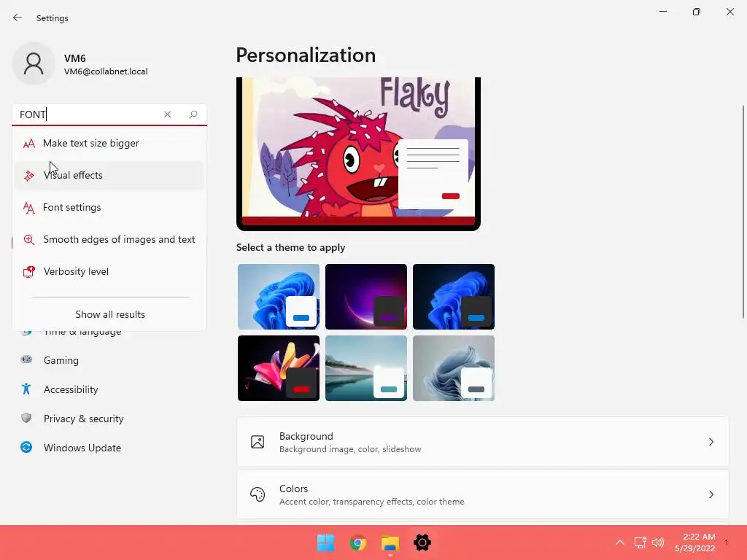Image resolution: width=747 pixels, height=560 pixels.
Task: Apply the Windows light blue bloom theme
Action: pos(279,297)
